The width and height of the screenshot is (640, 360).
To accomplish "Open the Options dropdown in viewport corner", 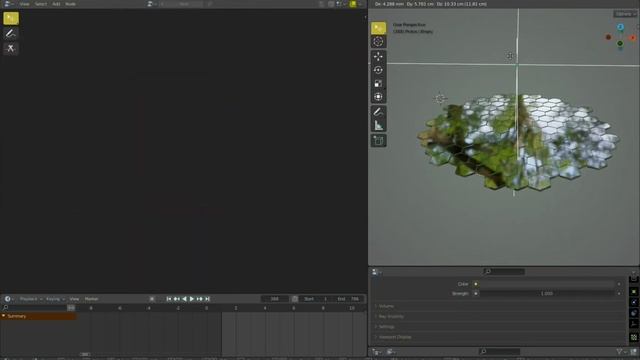I will [625, 14].
